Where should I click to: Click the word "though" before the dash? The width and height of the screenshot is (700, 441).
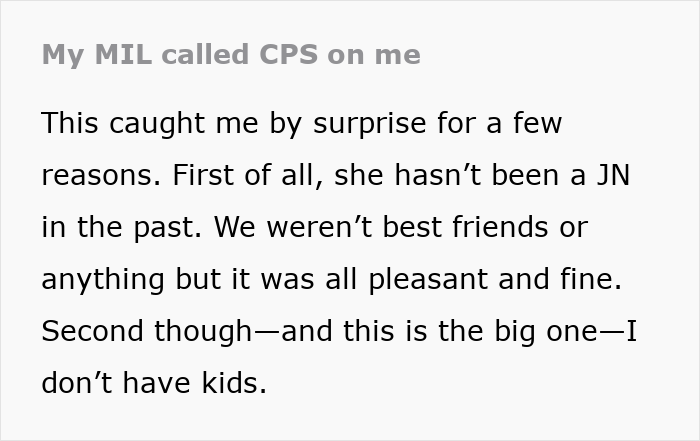tap(204, 332)
